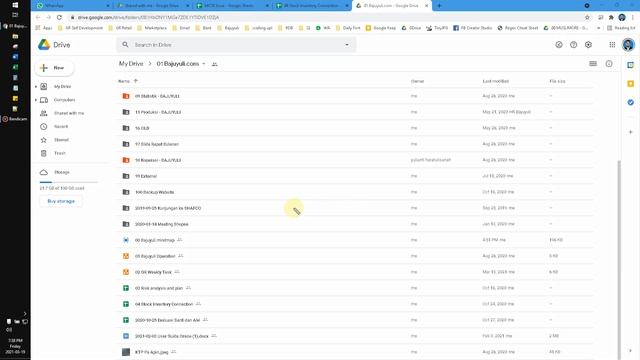Open search options dropdown arrow in search bar

(347, 45)
